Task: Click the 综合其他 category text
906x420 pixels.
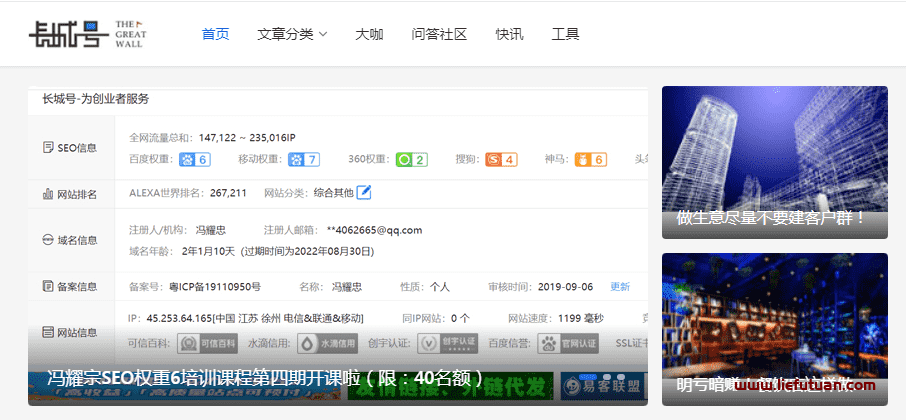Action: (333, 193)
